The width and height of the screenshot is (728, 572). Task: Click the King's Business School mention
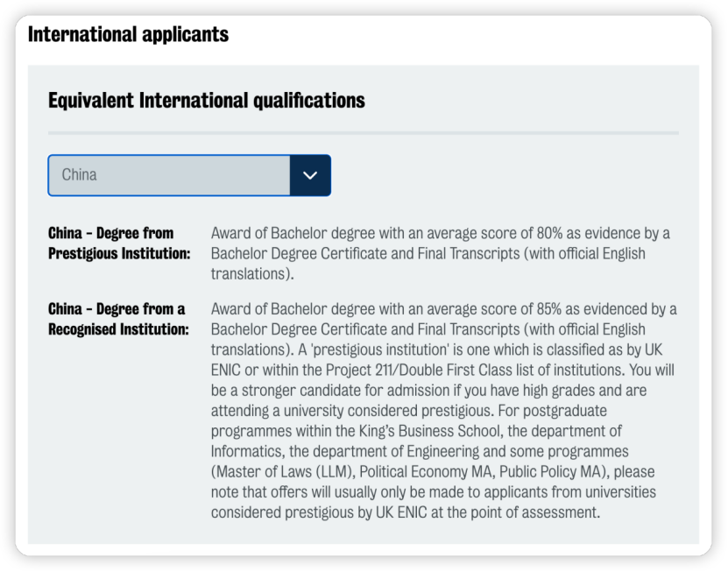[430, 431]
